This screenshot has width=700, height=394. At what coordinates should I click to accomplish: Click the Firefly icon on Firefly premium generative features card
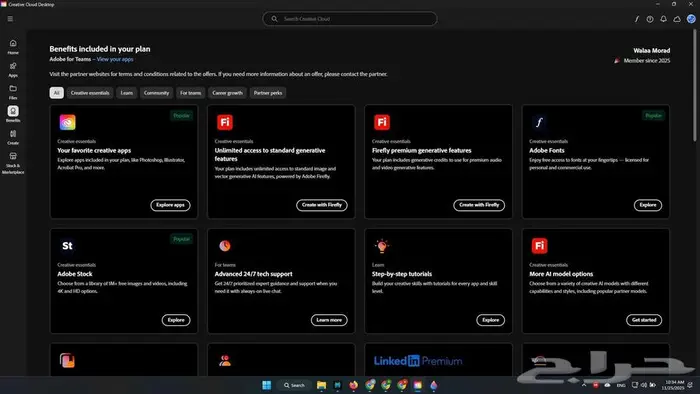(x=382, y=122)
